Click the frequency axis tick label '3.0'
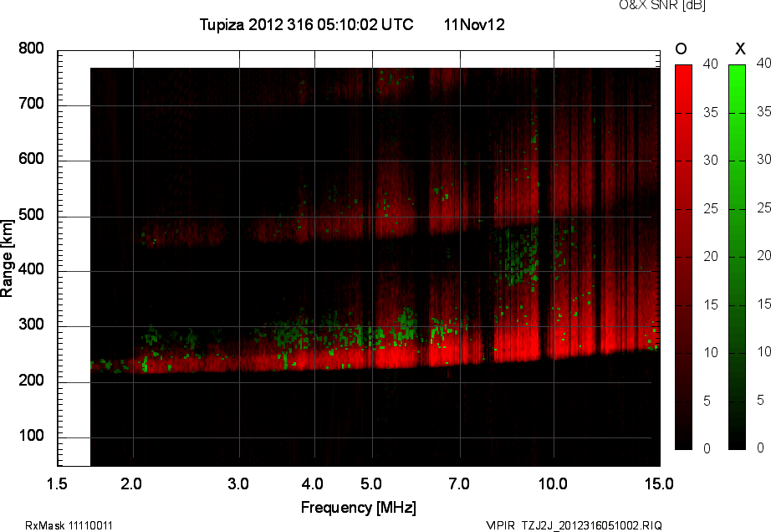The height and width of the screenshot is (532, 771). point(238,483)
